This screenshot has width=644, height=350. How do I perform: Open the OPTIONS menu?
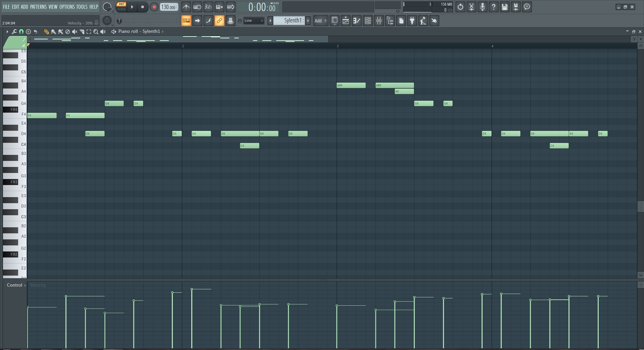67,7
